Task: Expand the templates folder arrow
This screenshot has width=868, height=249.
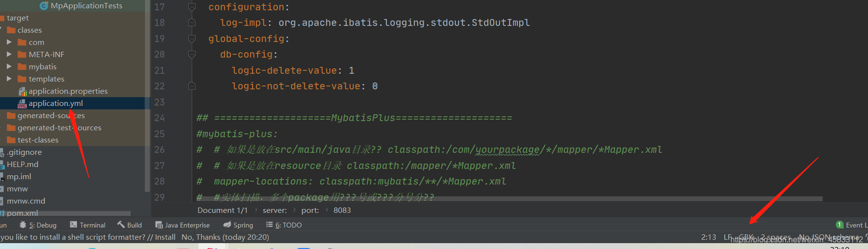Action: pyautogui.click(x=9, y=79)
